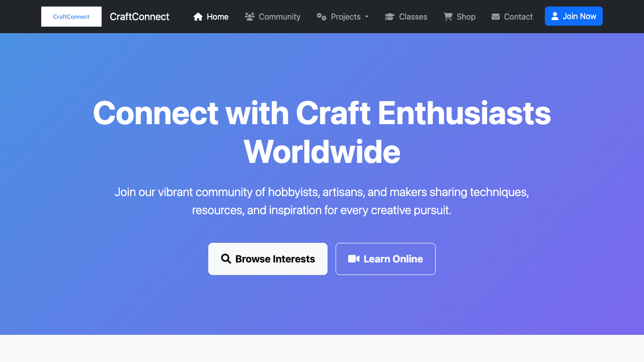Click the Projects gears icon
Image resolution: width=644 pixels, height=362 pixels.
click(x=321, y=17)
